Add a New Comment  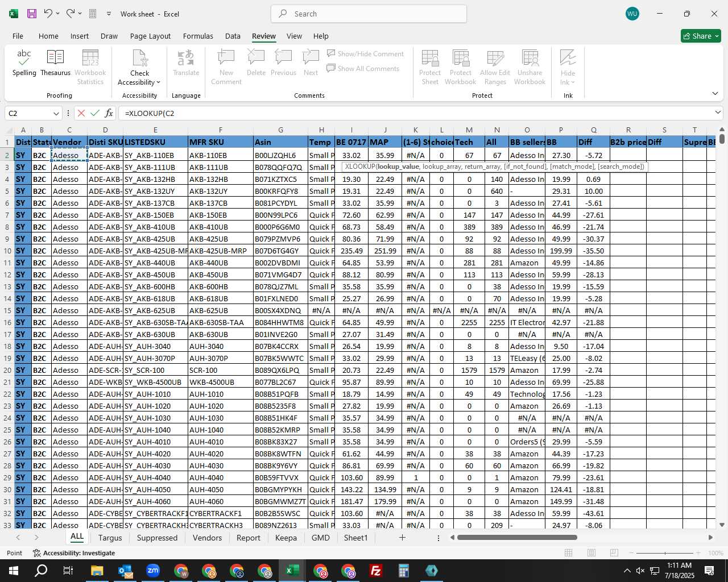click(226, 67)
